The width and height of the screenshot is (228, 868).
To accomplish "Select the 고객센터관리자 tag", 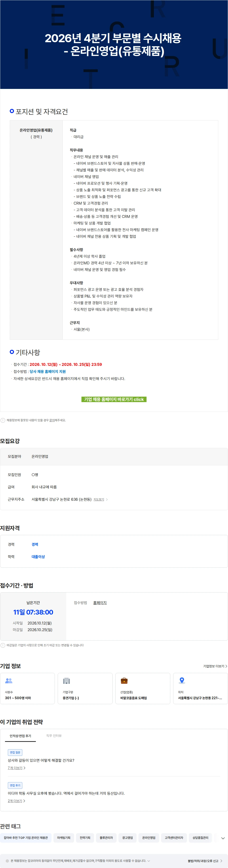I will click(174, 838).
